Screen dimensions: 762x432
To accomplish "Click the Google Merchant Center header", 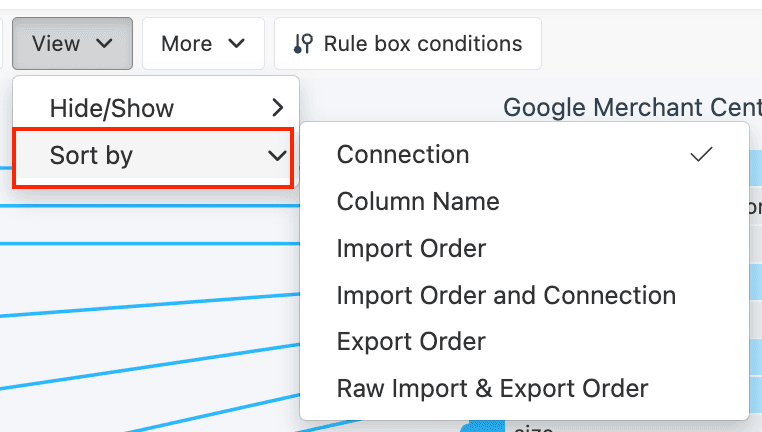I will (x=631, y=107).
